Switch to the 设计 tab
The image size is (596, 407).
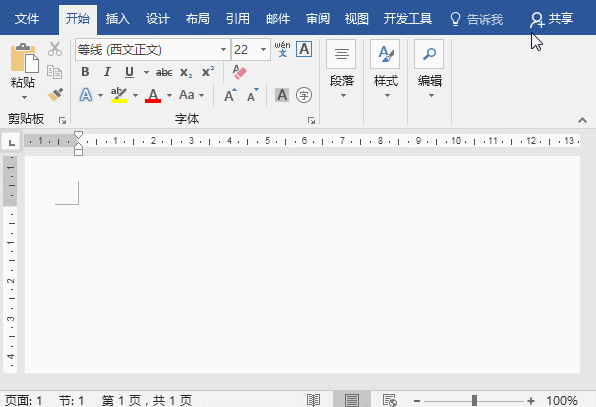(157, 19)
